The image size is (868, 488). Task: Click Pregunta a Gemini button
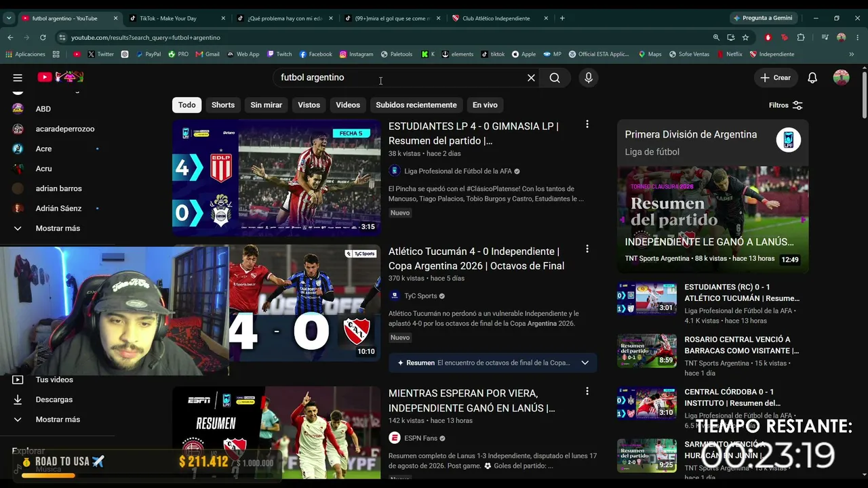tap(762, 18)
